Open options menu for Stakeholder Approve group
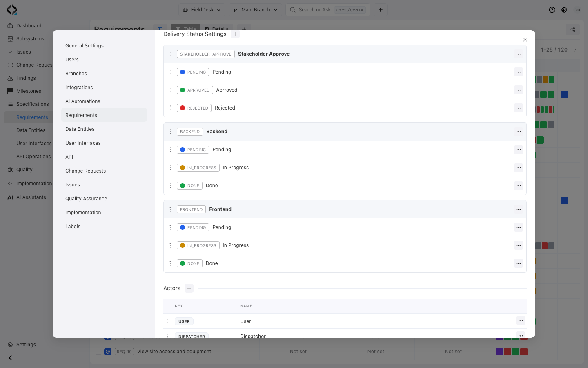 point(519,54)
